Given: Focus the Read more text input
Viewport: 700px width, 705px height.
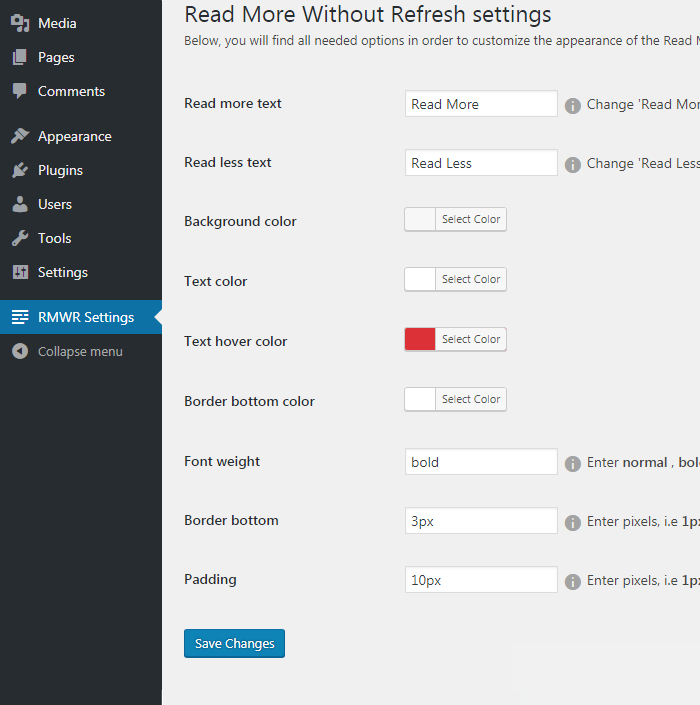Looking at the screenshot, I should [x=481, y=104].
